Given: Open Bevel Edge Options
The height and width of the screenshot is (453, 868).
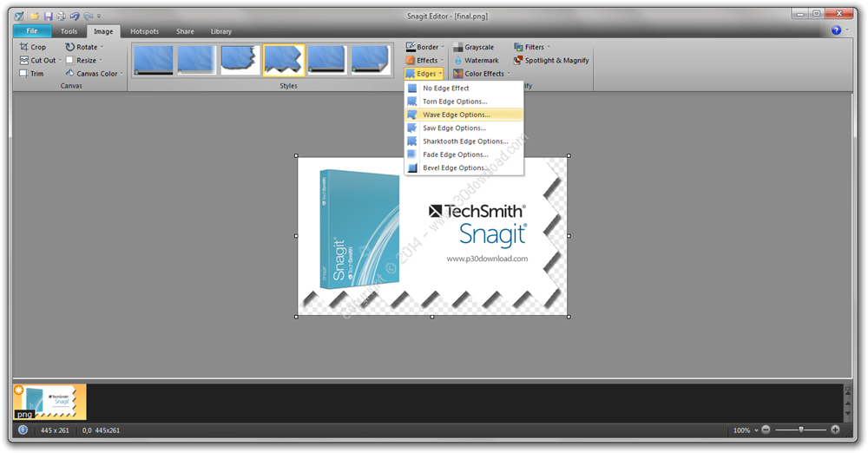Looking at the screenshot, I should pos(464,167).
